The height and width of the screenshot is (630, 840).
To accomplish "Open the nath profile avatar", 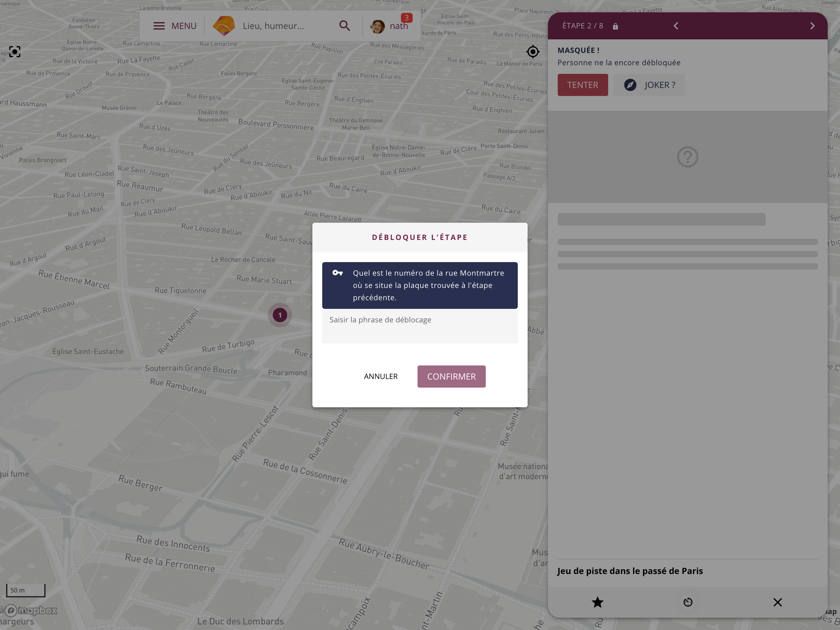I will (378, 26).
